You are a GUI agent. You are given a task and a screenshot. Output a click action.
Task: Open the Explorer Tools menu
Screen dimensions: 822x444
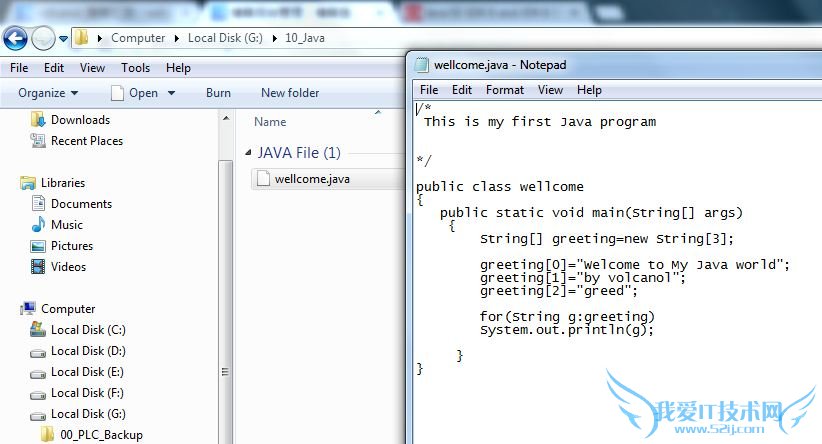tap(136, 68)
